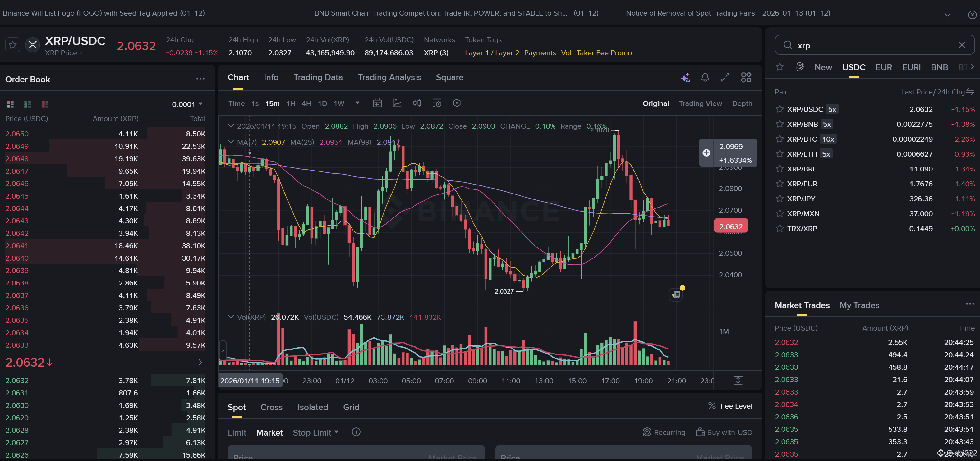Clear the xrp search field
The width and height of the screenshot is (980, 461).
pos(962,45)
